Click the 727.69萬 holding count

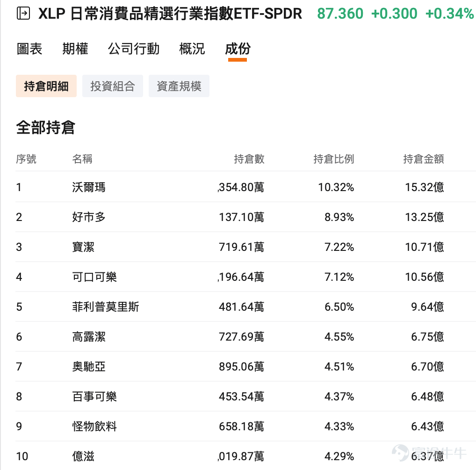tap(242, 337)
